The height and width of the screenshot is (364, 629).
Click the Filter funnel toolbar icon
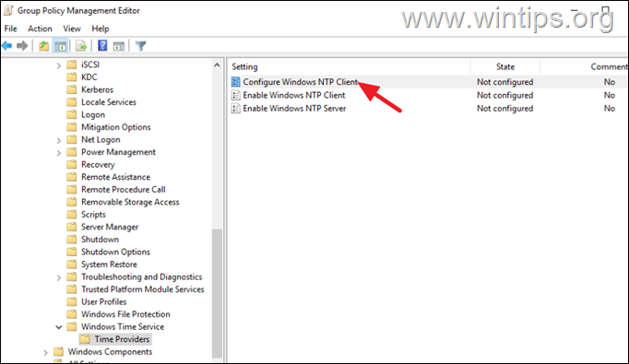tap(140, 46)
